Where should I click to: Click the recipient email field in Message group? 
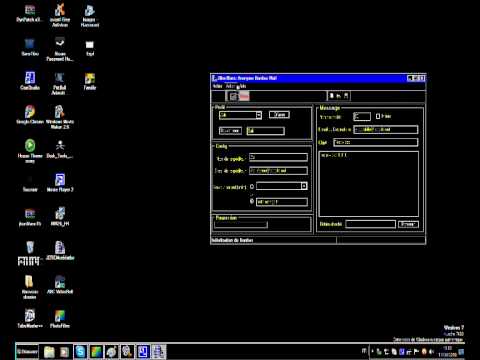[386, 129]
